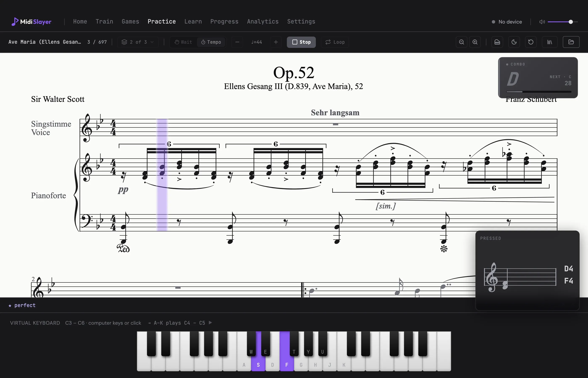Image resolution: width=588 pixels, height=378 pixels.
Task: Zoom in the sheet music
Action: (x=475, y=42)
